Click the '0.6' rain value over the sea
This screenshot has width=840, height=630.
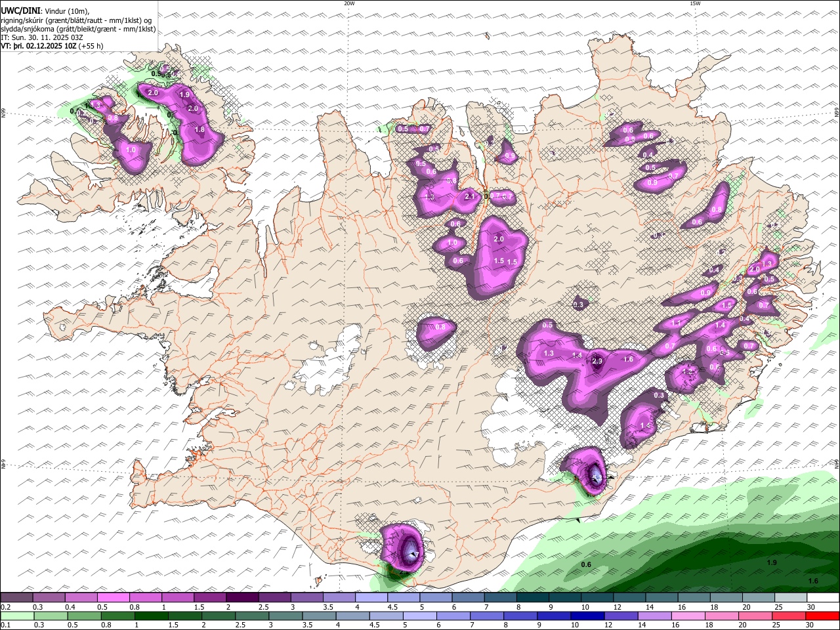tap(586, 564)
